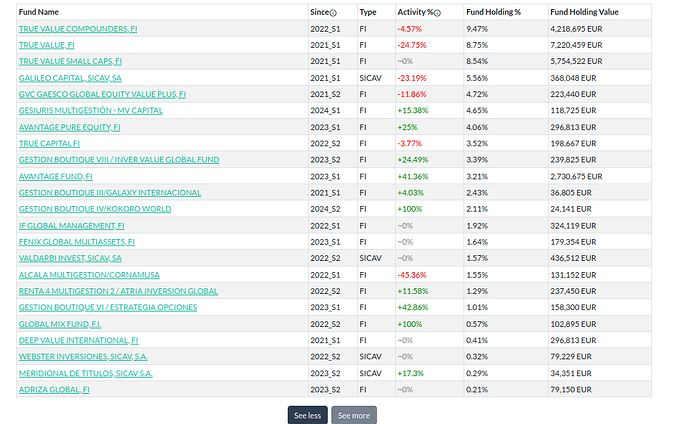The image size is (690, 424).
Task: Click the See less button
Action: tap(308, 415)
